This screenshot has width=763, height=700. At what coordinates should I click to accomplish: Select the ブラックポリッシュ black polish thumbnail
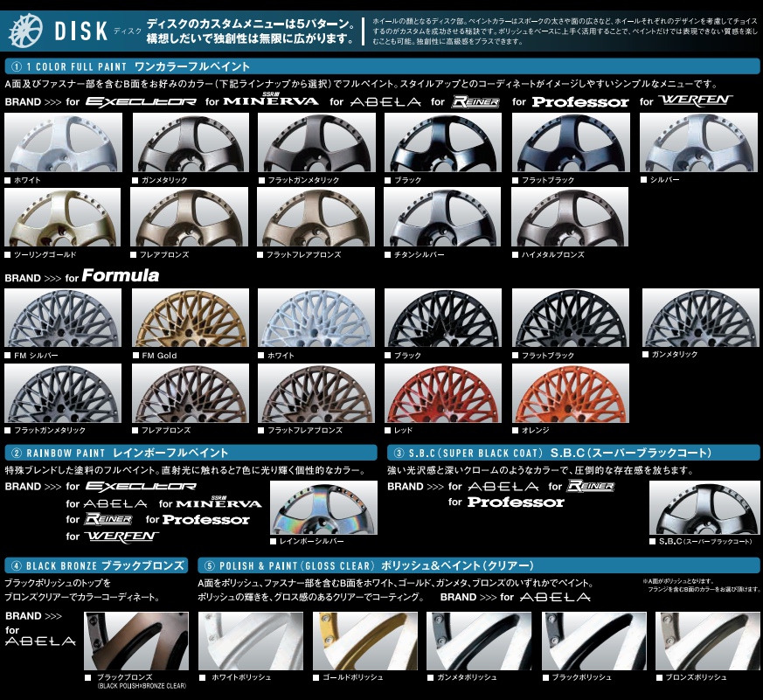pos(594,641)
